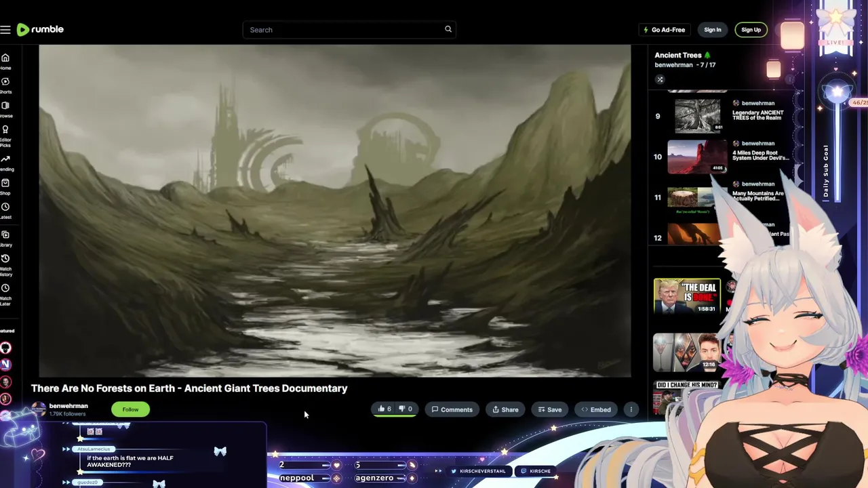The height and width of the screenshot is (488, 868).
Task: Click the featured channel avatar with N
Action: pos(5,365)
